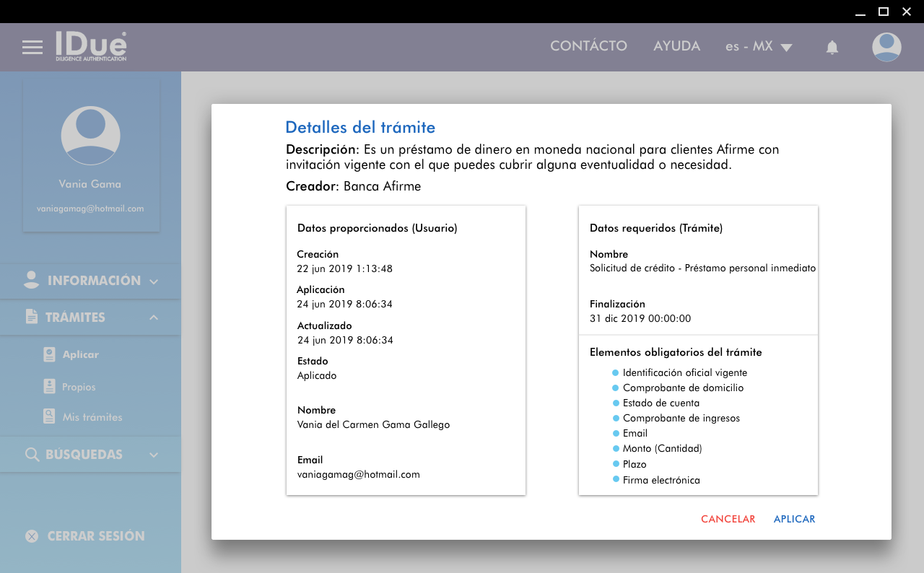Image resolution: width=924 pixels, height=573 pixels.
Task: Click the IDue logo
Action: click(x=91, y=46)
